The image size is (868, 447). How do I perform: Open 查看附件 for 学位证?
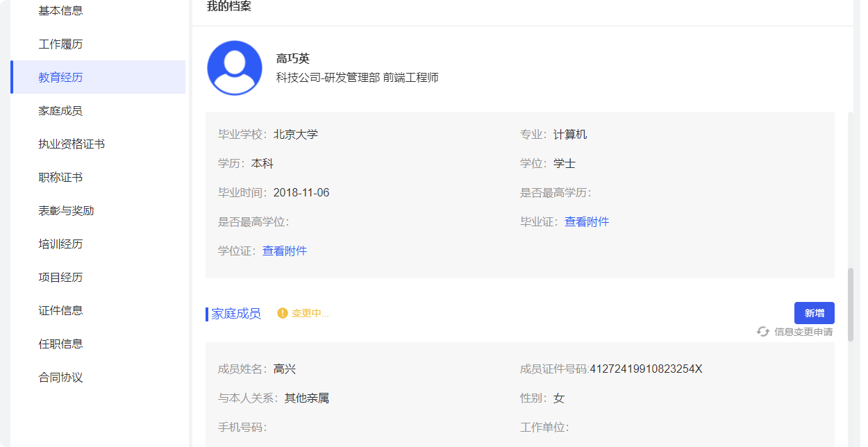coord(285,251)
